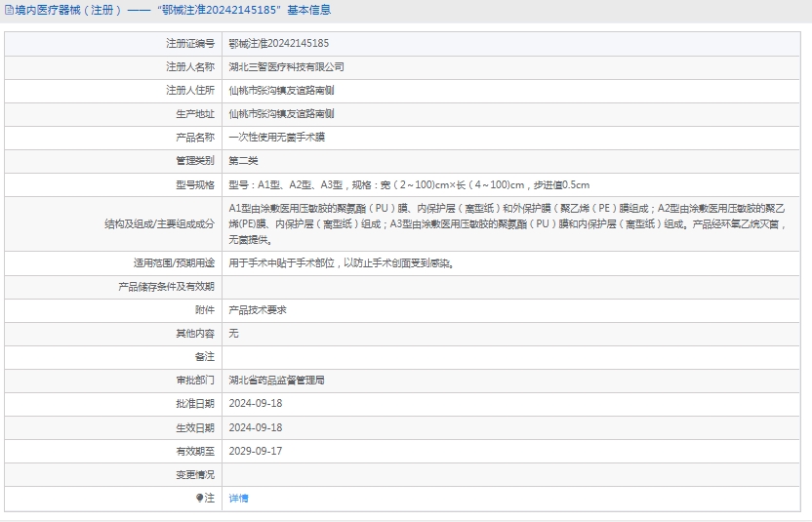Viewport: 812px width, 522px height.
Task: Click the product name 一次性使用无菌手术膜
Action: [x=276, y=138]
